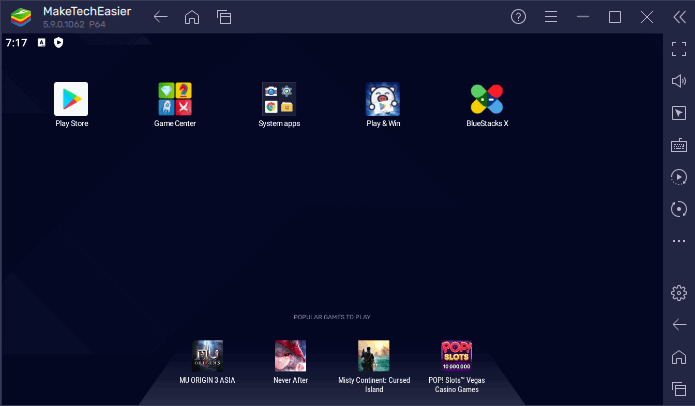Go to home from the top bar
Image resolution: width=695 pixels, height=406 pixels.
point(192,17)
